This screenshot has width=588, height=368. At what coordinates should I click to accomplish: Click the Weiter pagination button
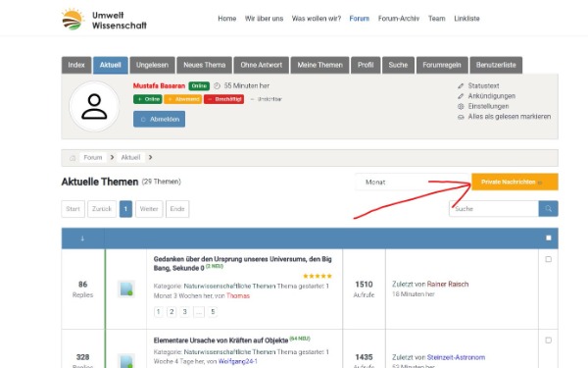click(x=149, y=209)
